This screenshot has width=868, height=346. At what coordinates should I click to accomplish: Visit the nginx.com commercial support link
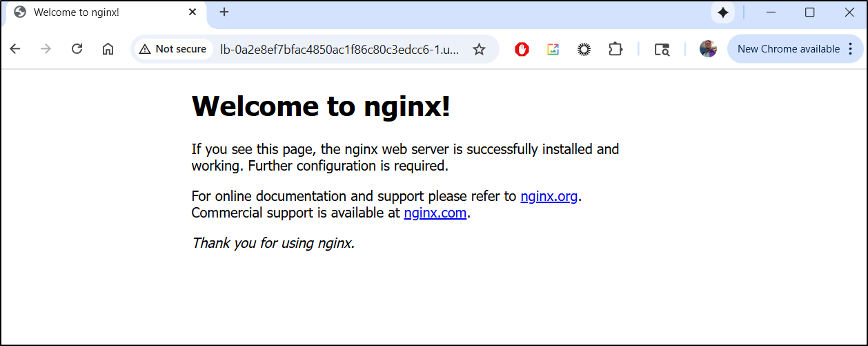point(435,213)
